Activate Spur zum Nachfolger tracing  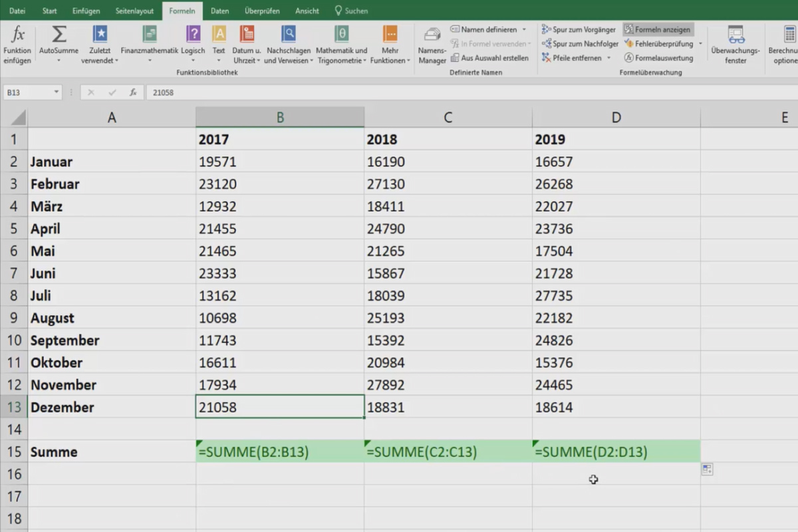(581, 43)
